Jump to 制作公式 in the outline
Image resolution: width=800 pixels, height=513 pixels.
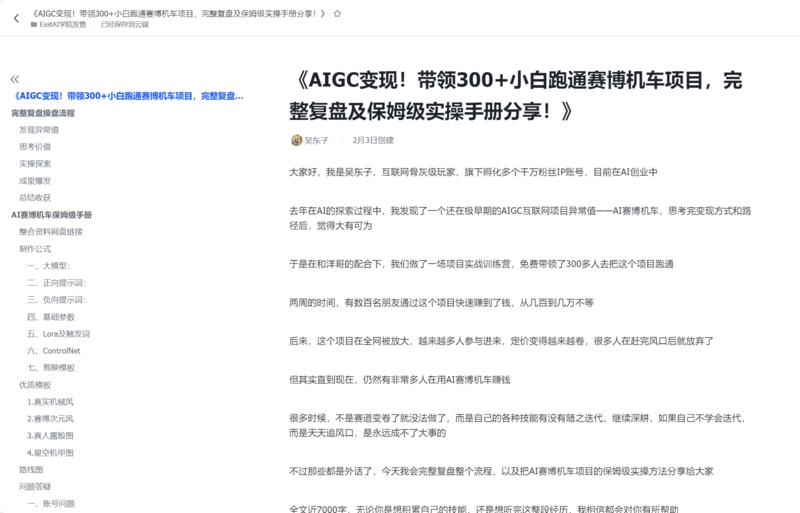pyautogui.click(x=35, y=249)
